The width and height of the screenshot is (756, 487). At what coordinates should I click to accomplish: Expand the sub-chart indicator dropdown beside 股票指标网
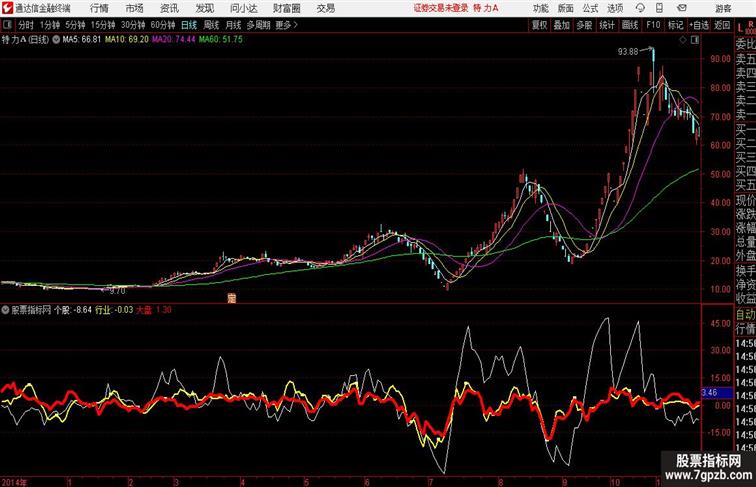pyautogui.click(x=5, y=310)
